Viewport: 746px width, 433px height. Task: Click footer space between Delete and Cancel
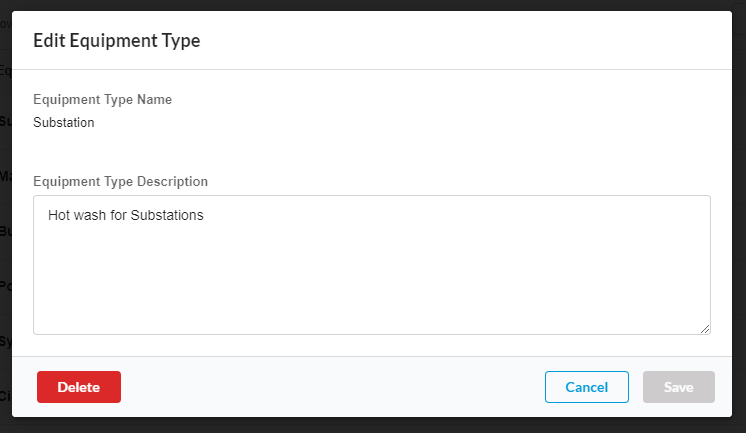pyautogui.click(x=330, y=387)
